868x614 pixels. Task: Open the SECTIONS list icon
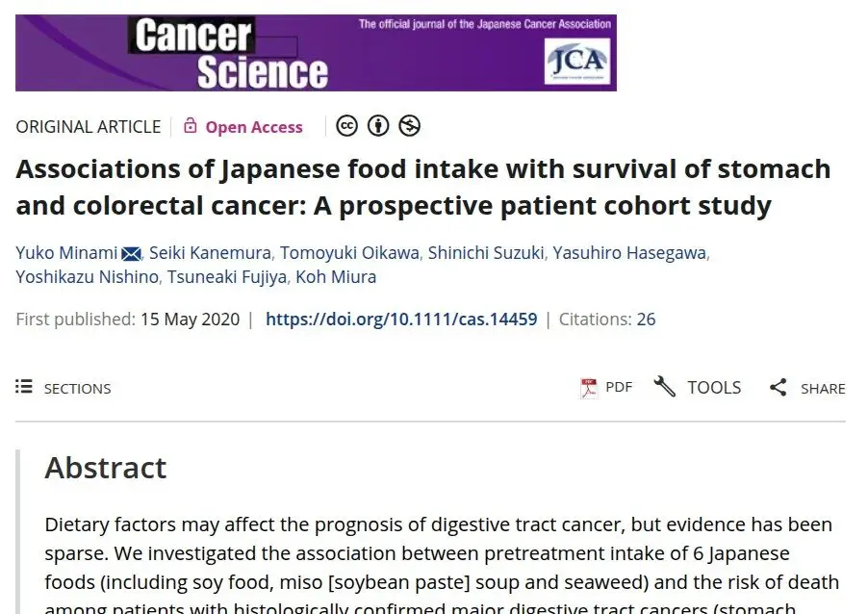tap(24, 386)
